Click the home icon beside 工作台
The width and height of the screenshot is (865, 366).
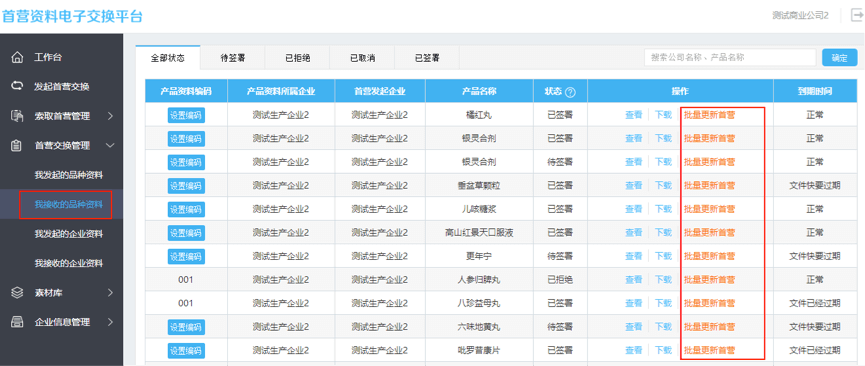click(18, 57)
